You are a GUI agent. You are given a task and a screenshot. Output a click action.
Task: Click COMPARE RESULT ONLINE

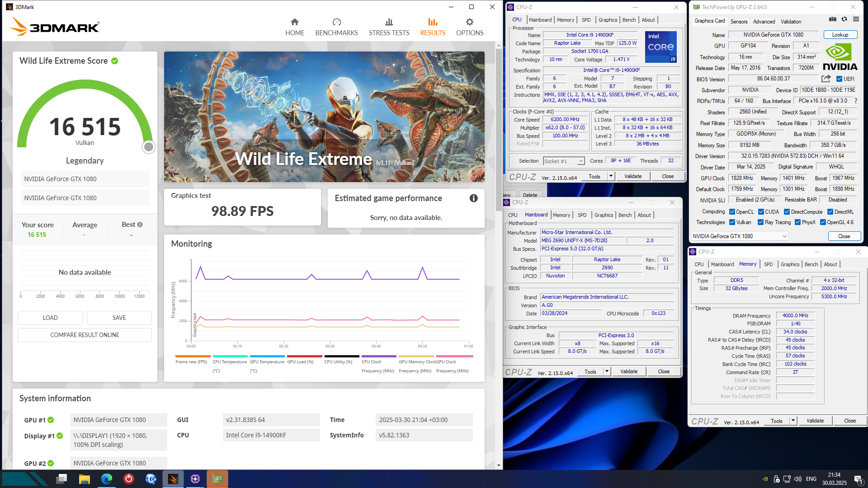click(85, 335)
